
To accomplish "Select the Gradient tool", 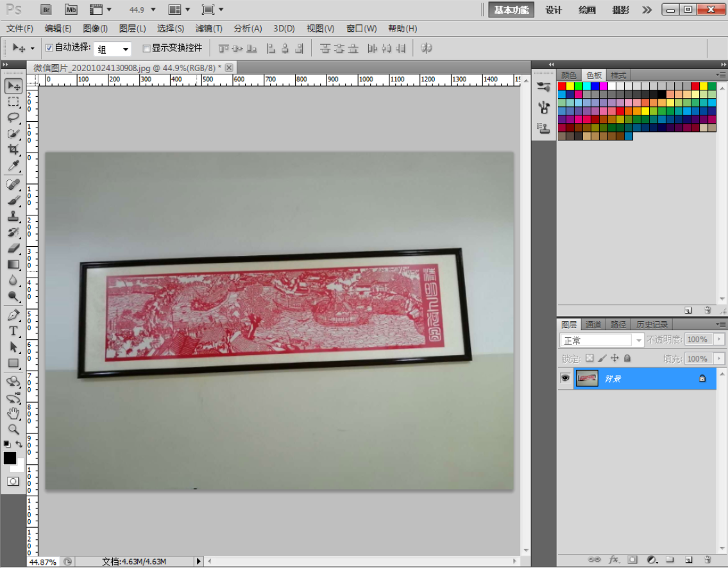I will click(x=13, y=265).
